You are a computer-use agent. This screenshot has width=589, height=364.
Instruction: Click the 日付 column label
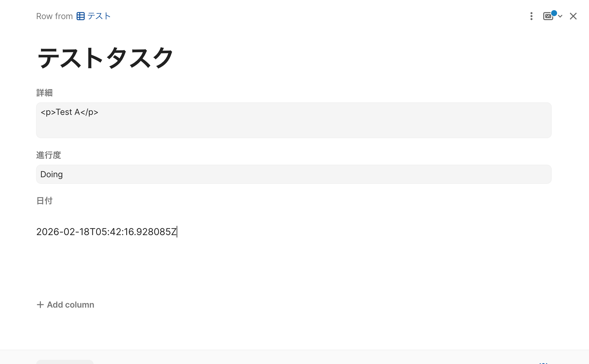(44, 201)
